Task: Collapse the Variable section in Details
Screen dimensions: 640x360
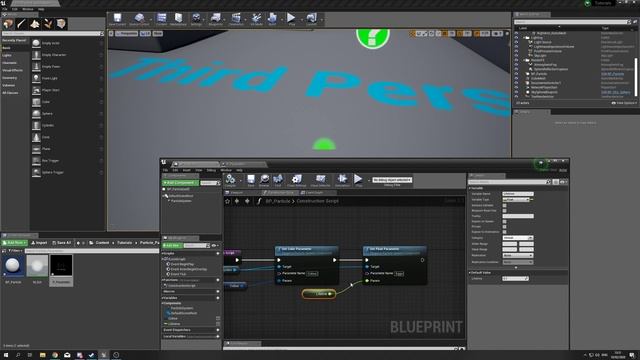Action: [470, 188]
